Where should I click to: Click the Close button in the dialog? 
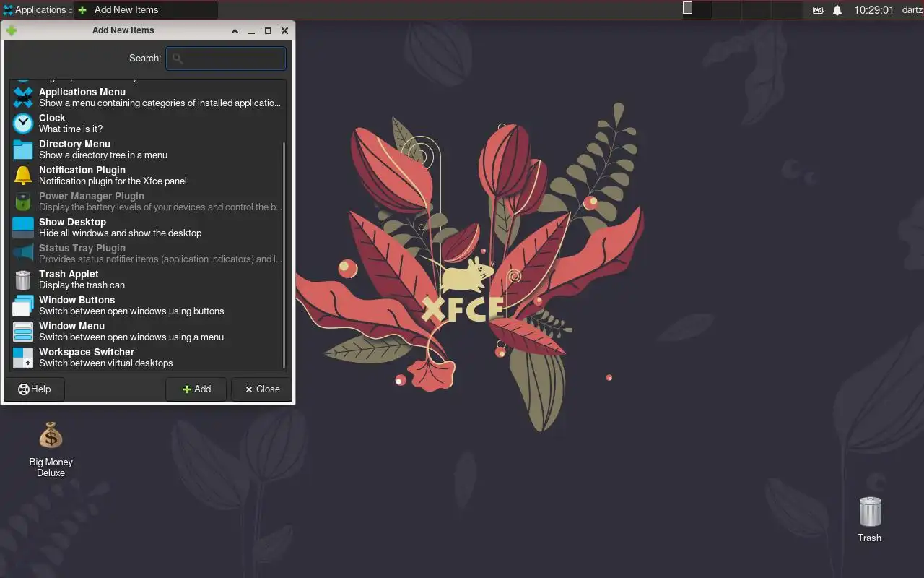(x=262, y=389)
